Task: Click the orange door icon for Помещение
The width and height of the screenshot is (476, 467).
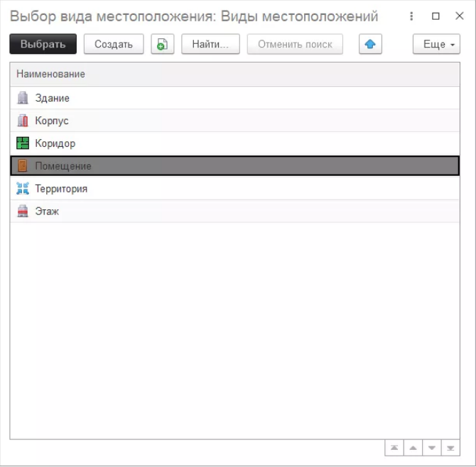Action: point(23,166)
